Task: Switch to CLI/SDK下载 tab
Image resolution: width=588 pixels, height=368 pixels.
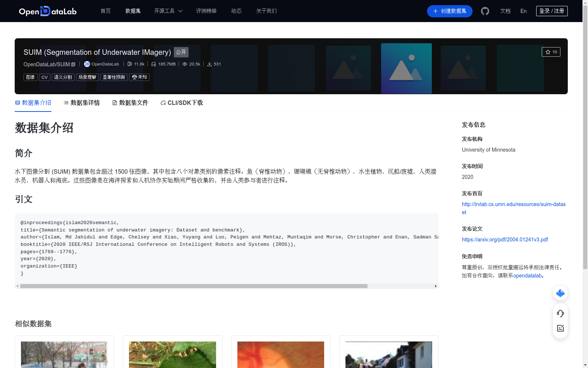Action: [x=182, y=103]
